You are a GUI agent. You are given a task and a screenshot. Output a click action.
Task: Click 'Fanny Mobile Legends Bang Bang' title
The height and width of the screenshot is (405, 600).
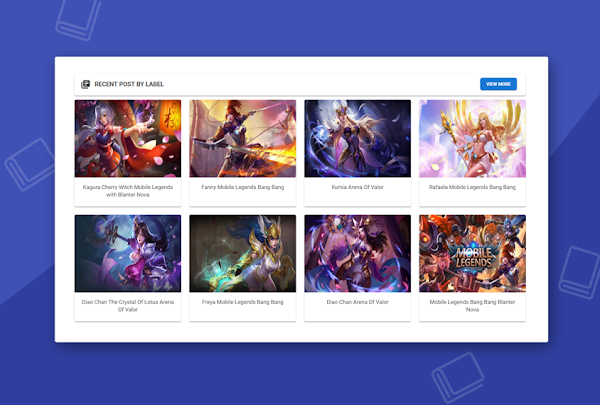tap(243, 187)
